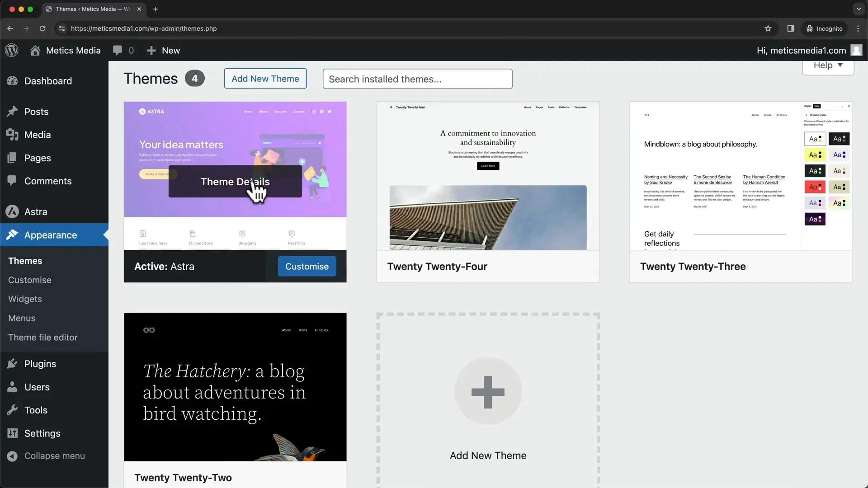Open the Themes submenu item
This screenshot has width=868, height=488.
tap(25, 261)
